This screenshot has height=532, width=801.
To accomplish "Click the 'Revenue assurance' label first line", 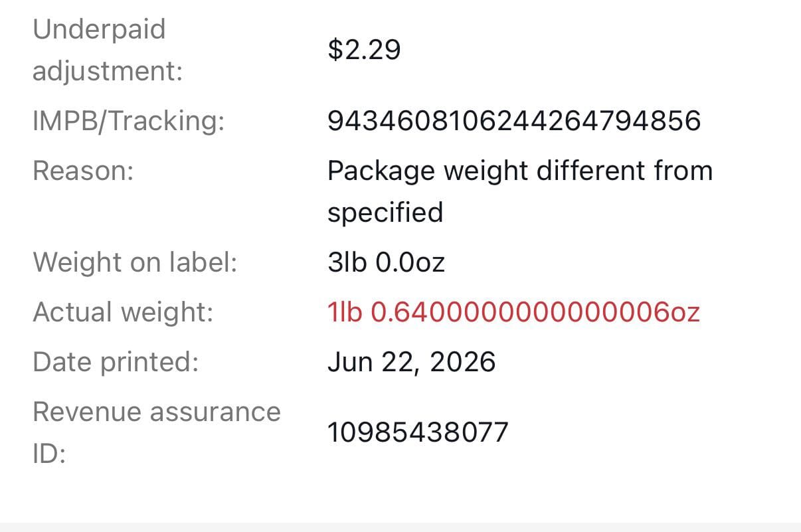I will click(x=157, y=412).
